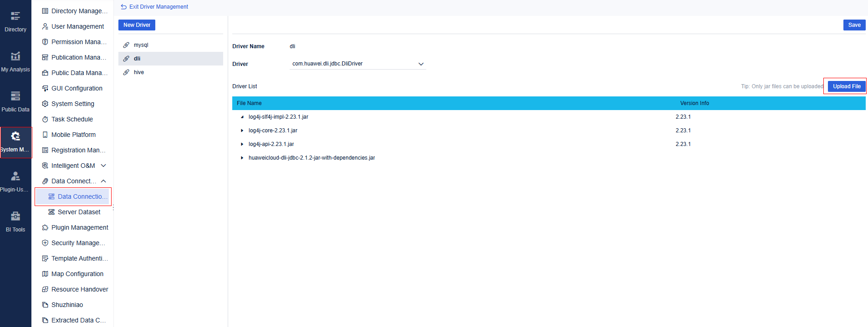Open the Intelligent O&M menu item
868x327 pixels.
coord(73,166)
